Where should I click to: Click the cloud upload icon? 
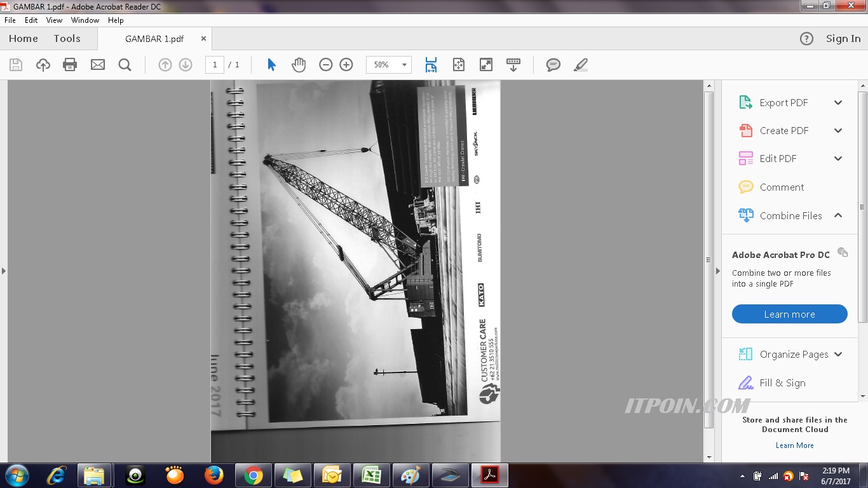pos(43,65)
